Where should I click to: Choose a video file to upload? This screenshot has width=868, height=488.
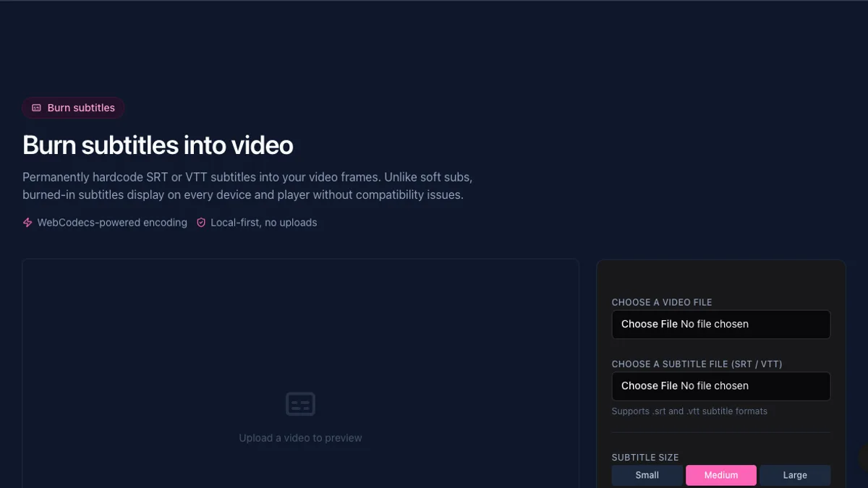(x=721, y=325)
